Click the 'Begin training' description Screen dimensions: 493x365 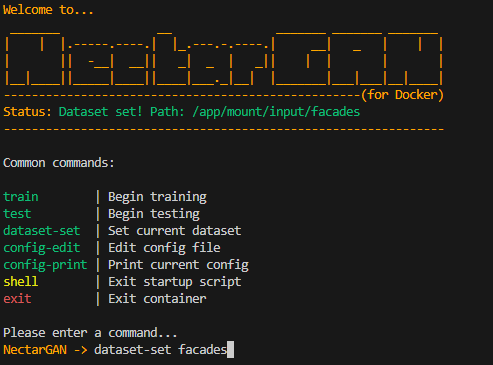pyautogui.click(x=157, y=197)
